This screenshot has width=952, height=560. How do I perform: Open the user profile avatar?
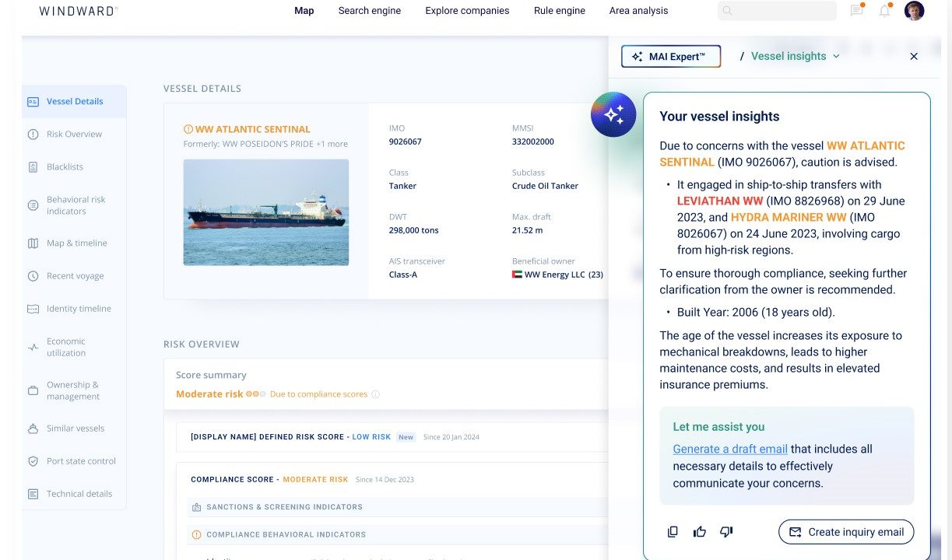pyautogui.click(x=915, y=11)
